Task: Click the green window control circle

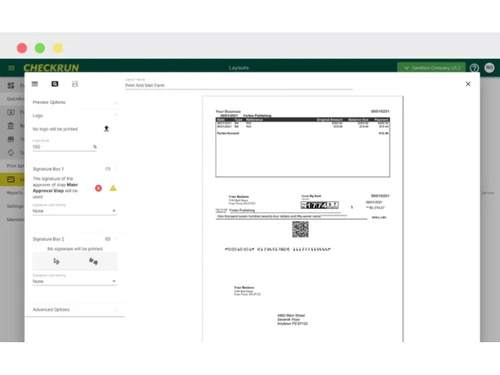Action: point(40,48)
